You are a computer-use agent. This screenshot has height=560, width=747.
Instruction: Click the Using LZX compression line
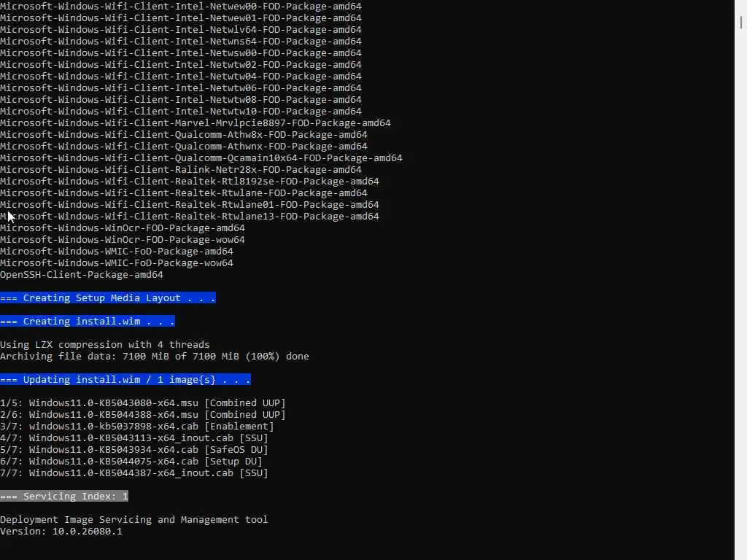(x=105, y=344)
